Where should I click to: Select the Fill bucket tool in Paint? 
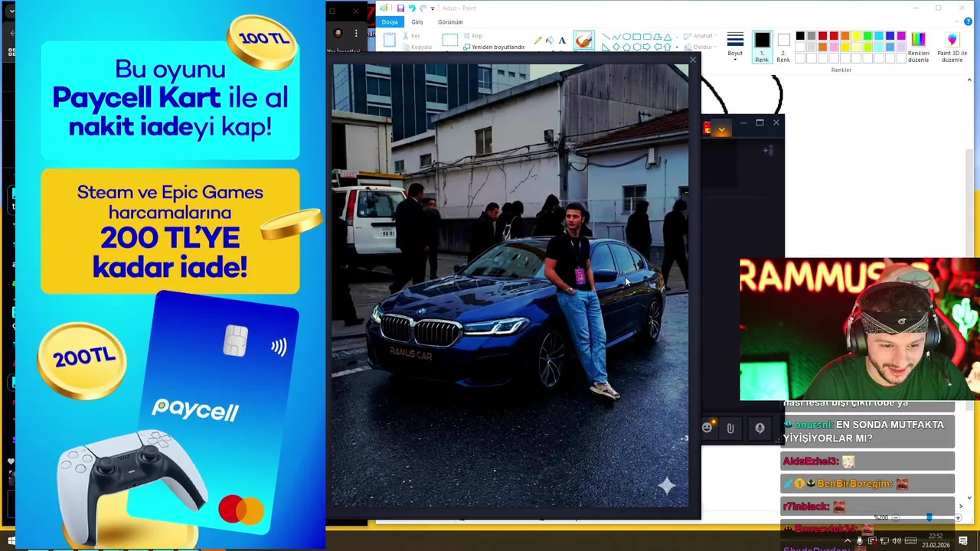(x=550, y=40)
